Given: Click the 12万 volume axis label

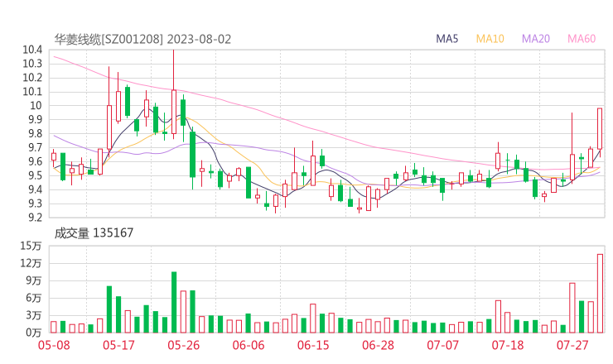Looking at the screenshot, I should pyautogui.click(x=31, y=263).
